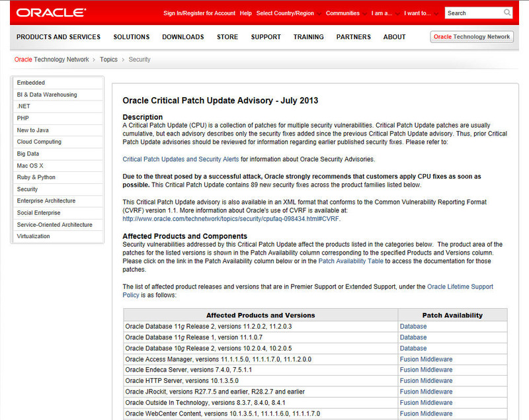529x420 pixels.
Task: Click Fusion Middleware link for Oracle JRockit
Action: click(x=426, y=392)
